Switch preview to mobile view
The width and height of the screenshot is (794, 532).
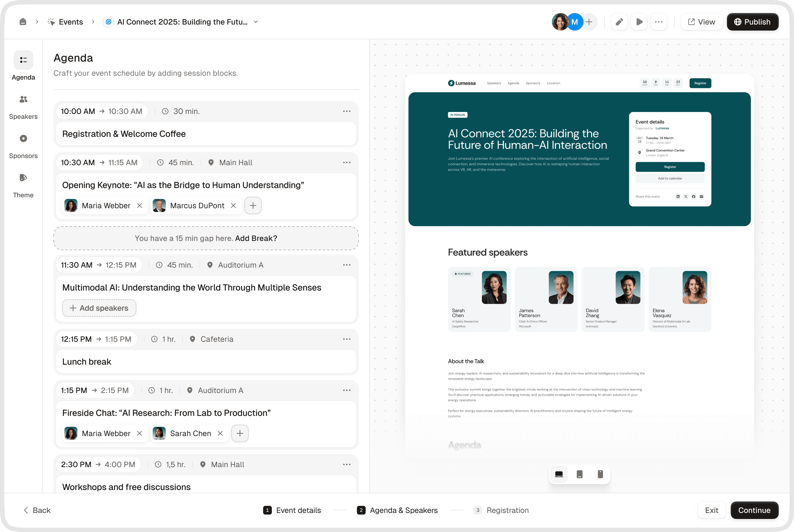pyautogui.click(x=600, y=474)
